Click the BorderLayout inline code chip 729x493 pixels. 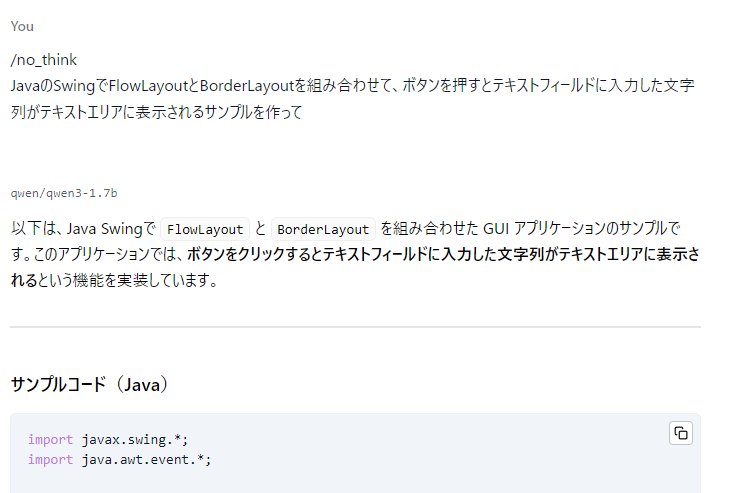pyautogui.click(x=323, y=229)
